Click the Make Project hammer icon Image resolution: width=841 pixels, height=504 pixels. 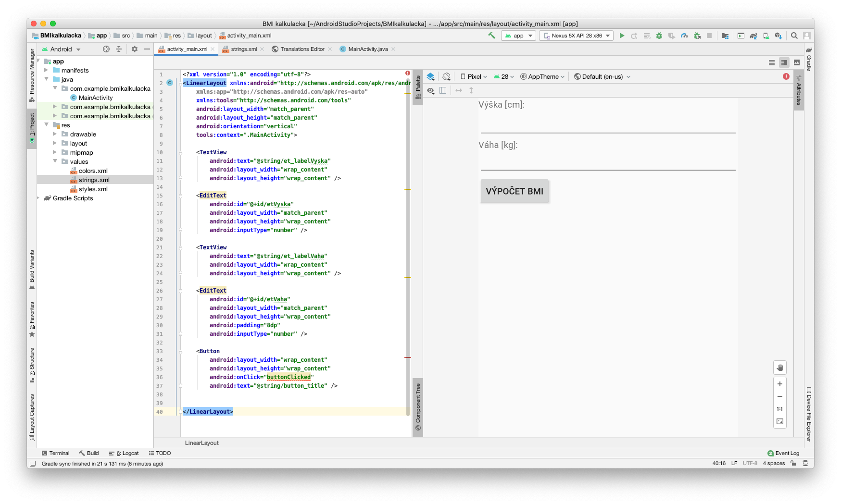[x=491, y=36]
